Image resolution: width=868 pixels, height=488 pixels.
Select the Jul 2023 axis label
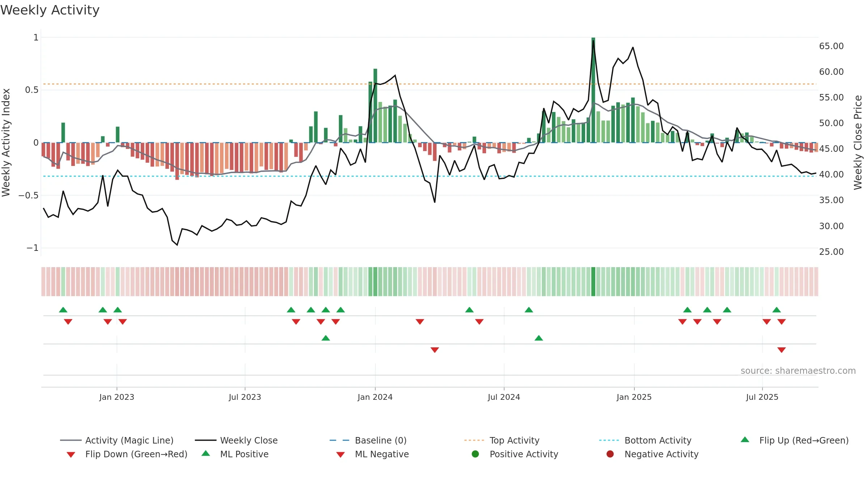coord(245,397)
